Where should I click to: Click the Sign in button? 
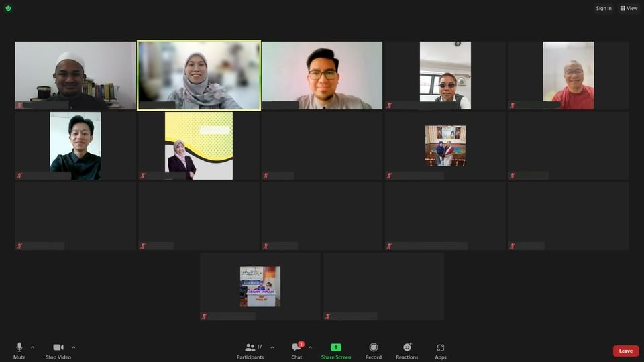pos(603,8)
